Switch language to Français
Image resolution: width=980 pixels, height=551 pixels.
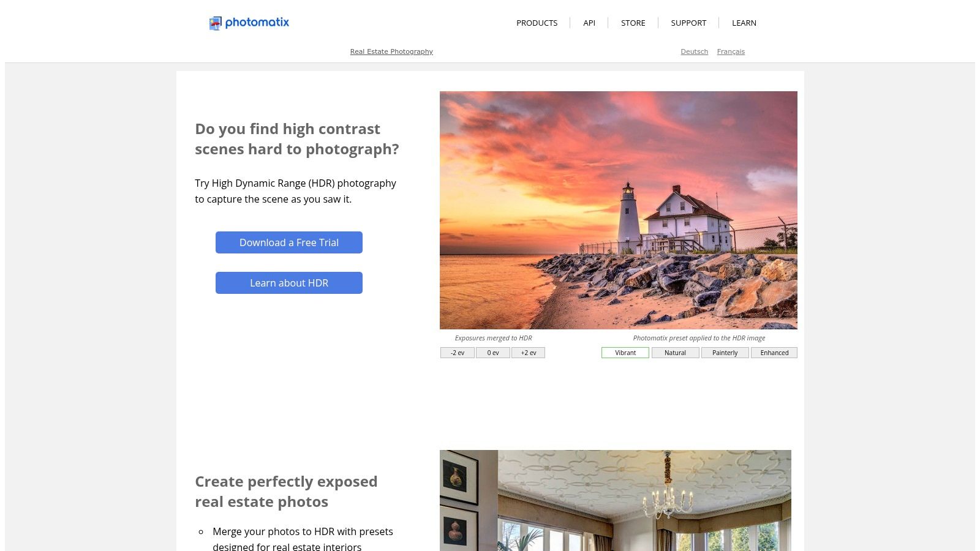[731, 51]
